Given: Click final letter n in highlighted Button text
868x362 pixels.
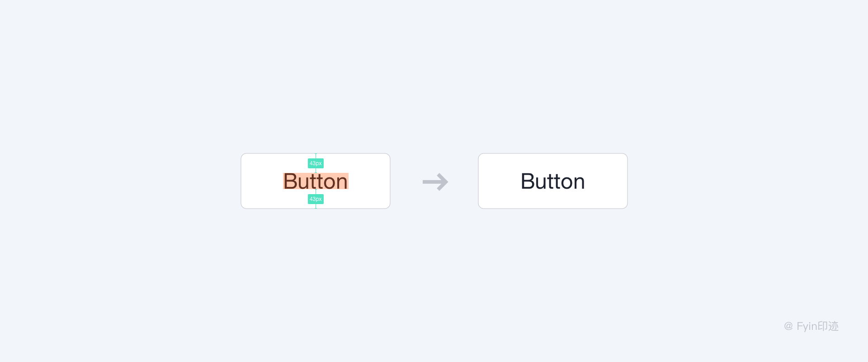Looking at the screenshot, I should tap(342, 183).
